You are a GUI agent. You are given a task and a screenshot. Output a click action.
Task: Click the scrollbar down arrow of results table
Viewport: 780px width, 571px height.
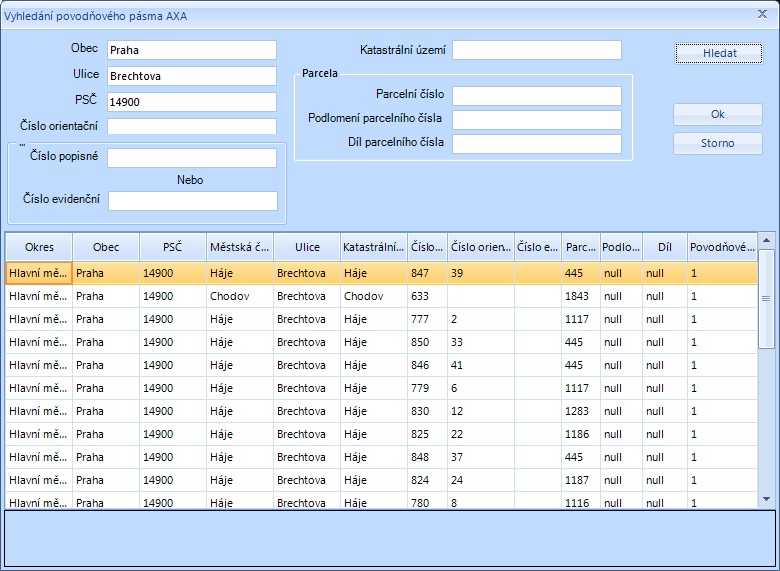tap(766, 499)
